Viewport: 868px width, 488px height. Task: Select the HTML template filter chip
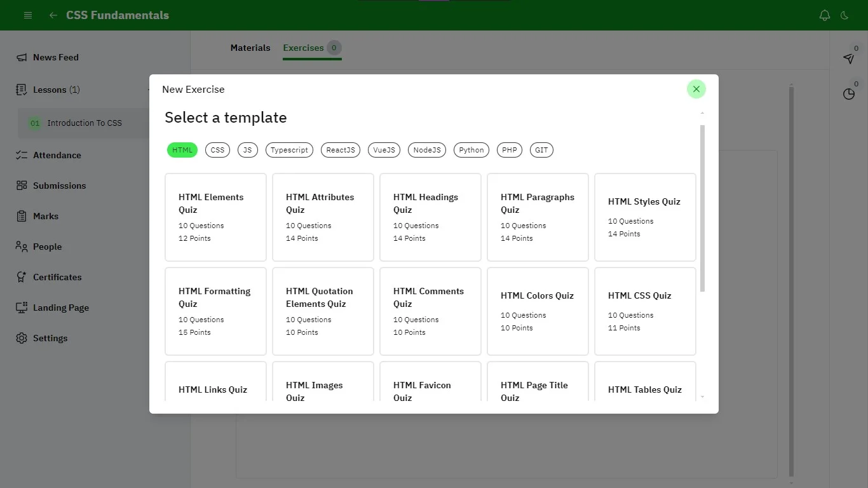(x=182, y=150)
